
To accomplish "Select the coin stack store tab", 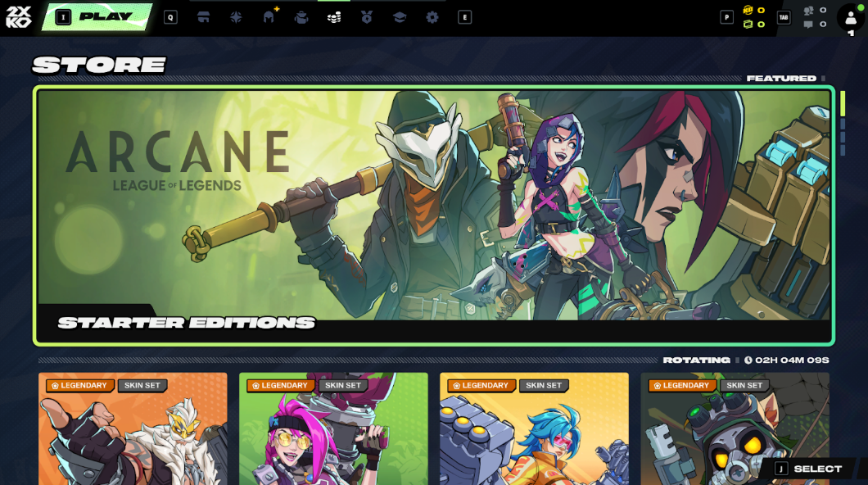I will 334,17.
